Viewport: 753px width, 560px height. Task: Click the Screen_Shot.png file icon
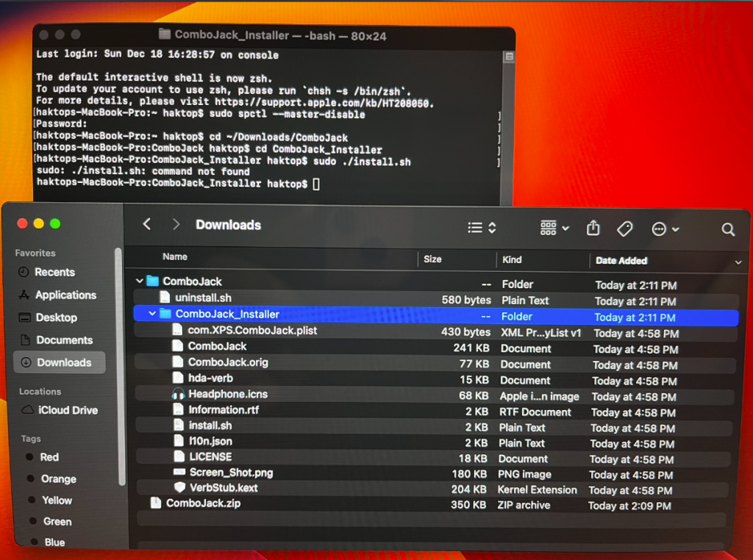(x=179, y=473)
